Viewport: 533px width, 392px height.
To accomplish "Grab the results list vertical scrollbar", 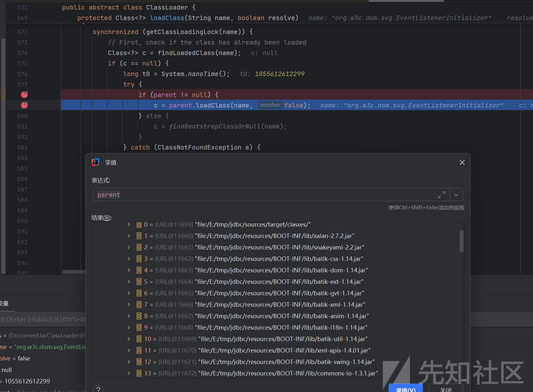I will point(461,241).
